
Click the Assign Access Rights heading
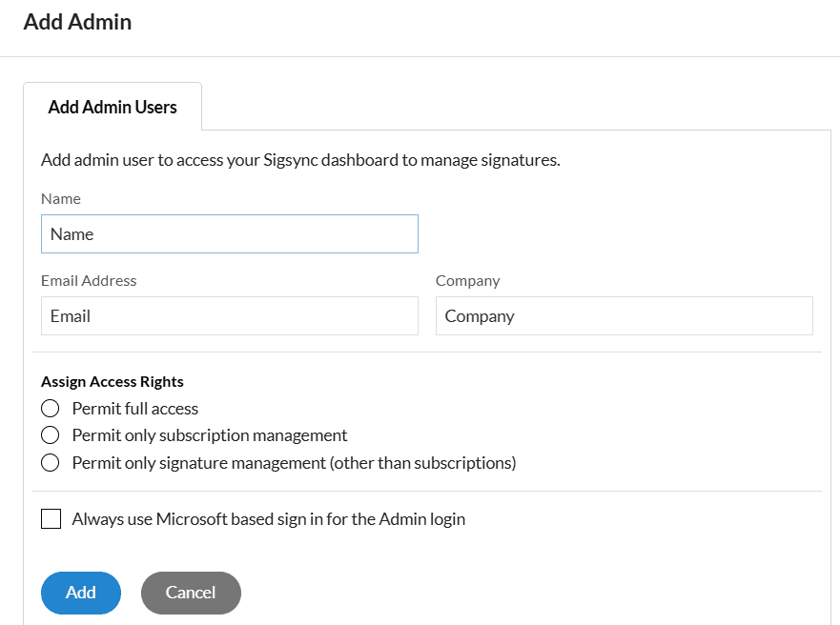click(113, 381)
